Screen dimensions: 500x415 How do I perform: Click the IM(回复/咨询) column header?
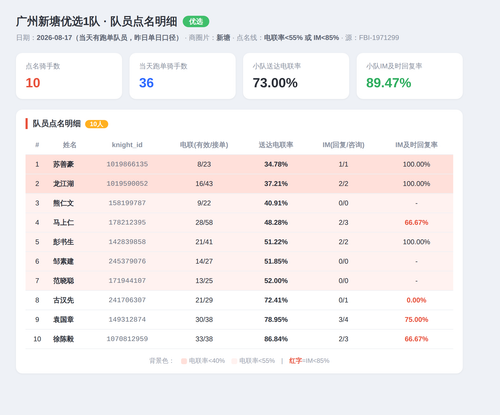(343, 145)
